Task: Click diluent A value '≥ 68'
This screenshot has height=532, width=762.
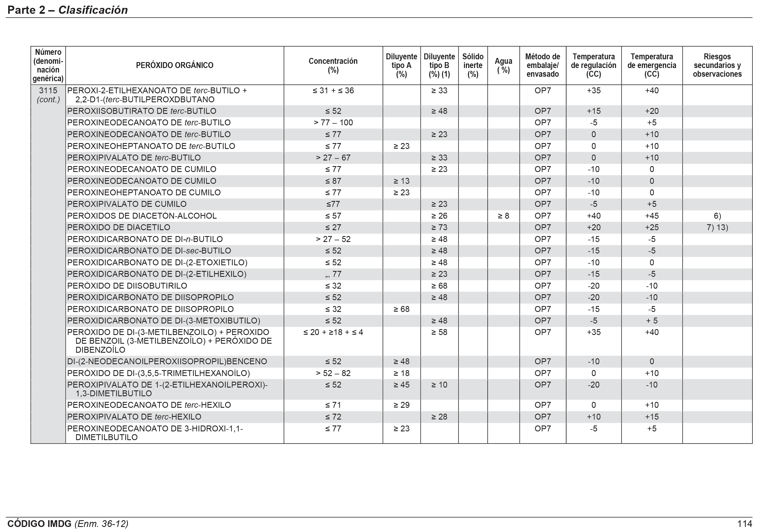Action: click(x=402, y=309)
